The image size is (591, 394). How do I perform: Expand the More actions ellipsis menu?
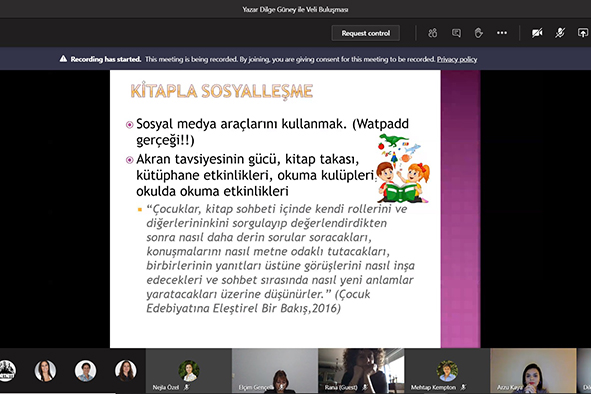pyautogui.click(x=502, y=33)
